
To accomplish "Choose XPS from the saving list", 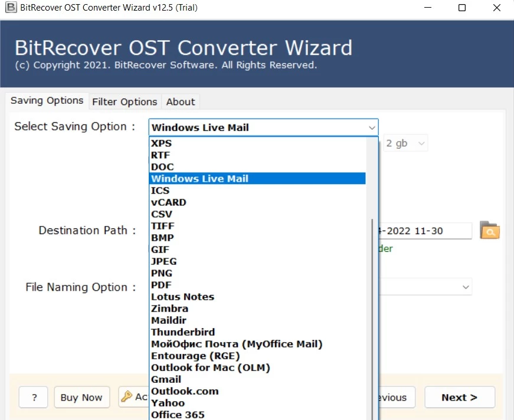I will pyautogui.click(x=257, y=143).
